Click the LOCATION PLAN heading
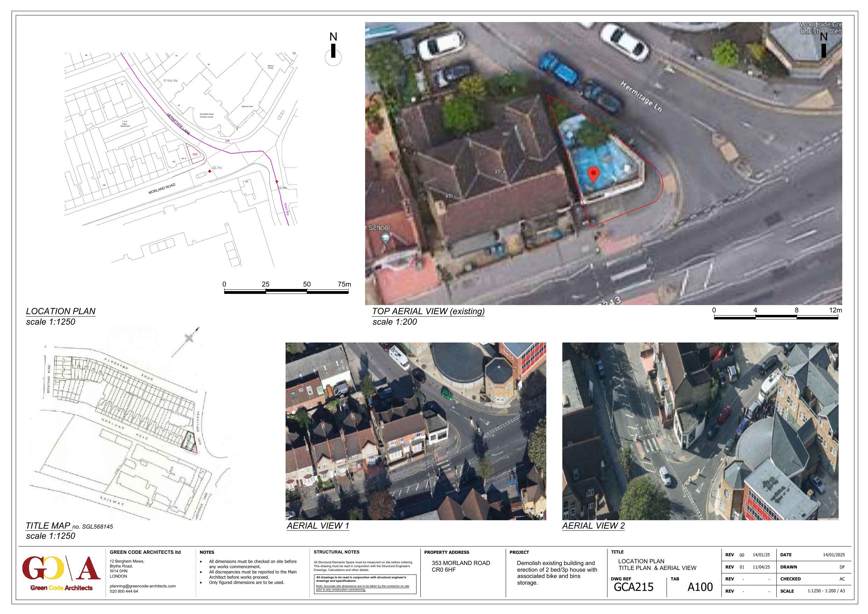The height and width of the screenshot is (614, 868). click(61, 311)
